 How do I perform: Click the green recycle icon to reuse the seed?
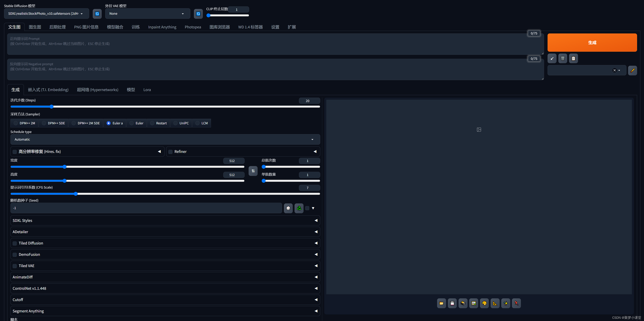pyautogui.click(x=299, y=208)
